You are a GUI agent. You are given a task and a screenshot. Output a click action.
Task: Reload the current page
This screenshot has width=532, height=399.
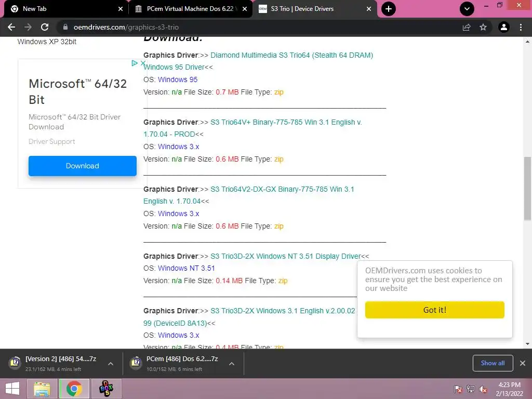[x=45, y=27]
